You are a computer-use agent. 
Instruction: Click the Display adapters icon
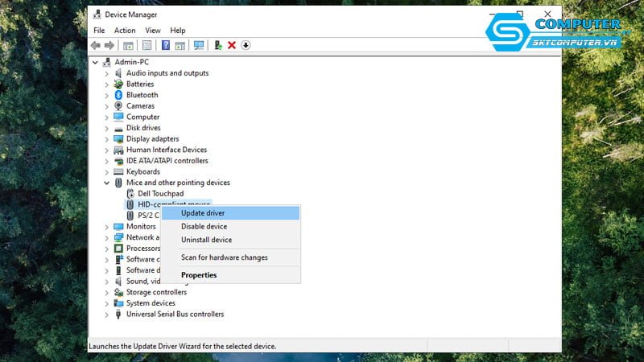(118, 138)
